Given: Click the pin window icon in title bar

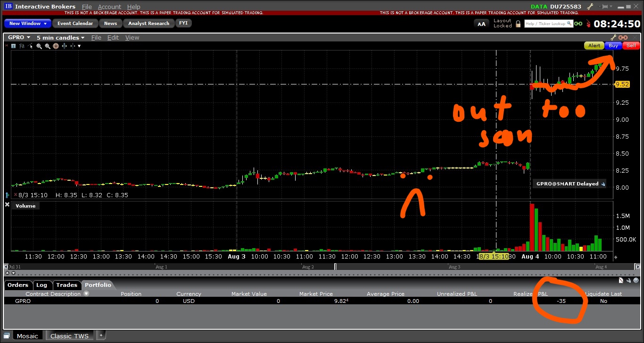Looking at the screenshot, I should point(604,7).
